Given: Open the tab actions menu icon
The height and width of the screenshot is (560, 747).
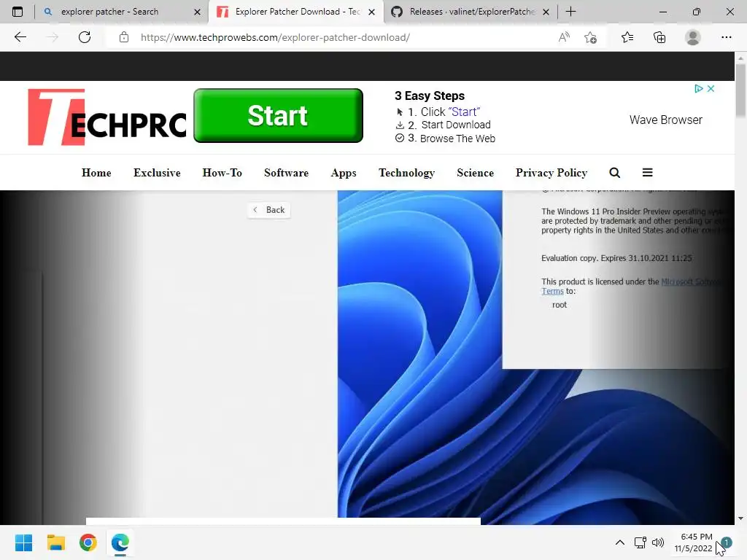Looking at the screenshot, I should (x=18, y=12).
